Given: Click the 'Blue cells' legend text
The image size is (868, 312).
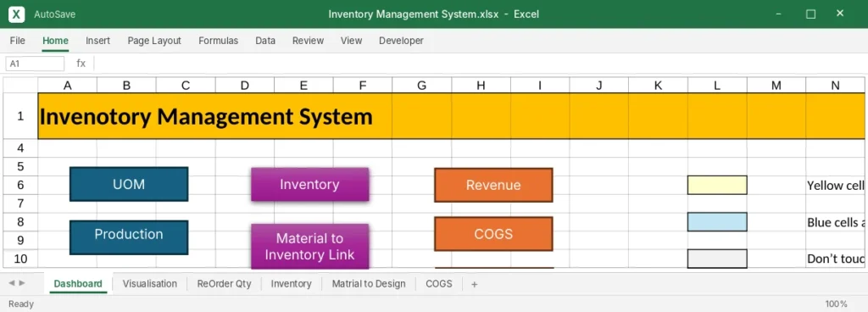Looking at the screenshot, I should tap(836, 222).
